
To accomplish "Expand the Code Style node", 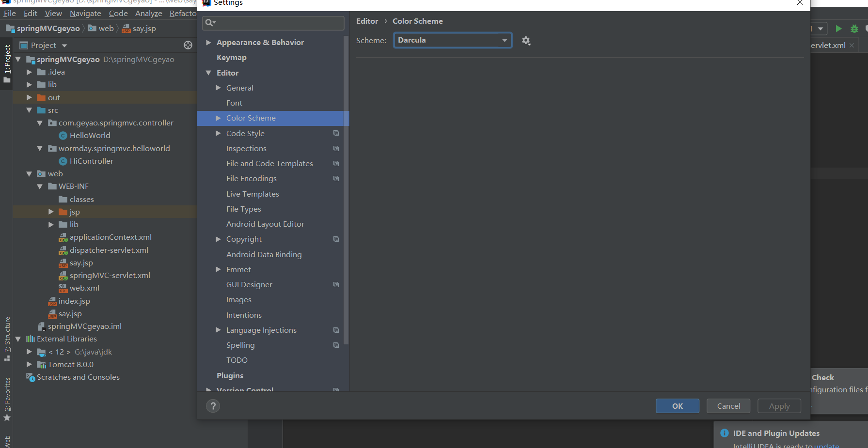I will (218, 133).
